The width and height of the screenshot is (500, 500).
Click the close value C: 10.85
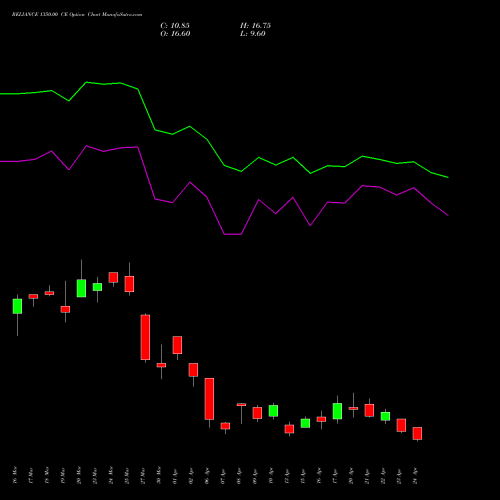(x=175, y=26)
